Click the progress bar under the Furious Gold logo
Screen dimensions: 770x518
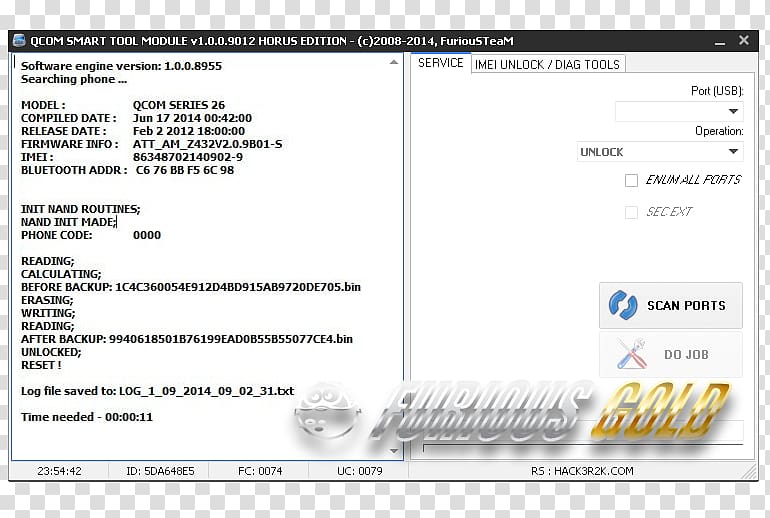click(583, 446)
